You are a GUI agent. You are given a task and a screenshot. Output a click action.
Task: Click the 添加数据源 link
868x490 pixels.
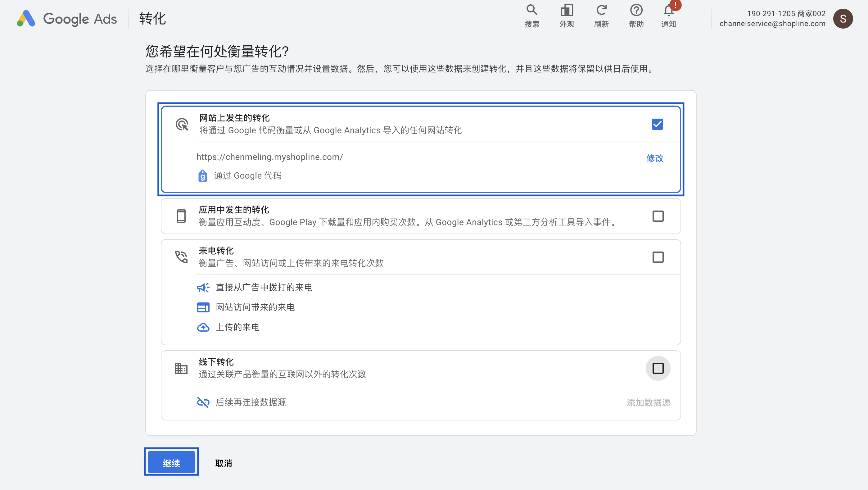pyautogui.click(x=648, y=402)
